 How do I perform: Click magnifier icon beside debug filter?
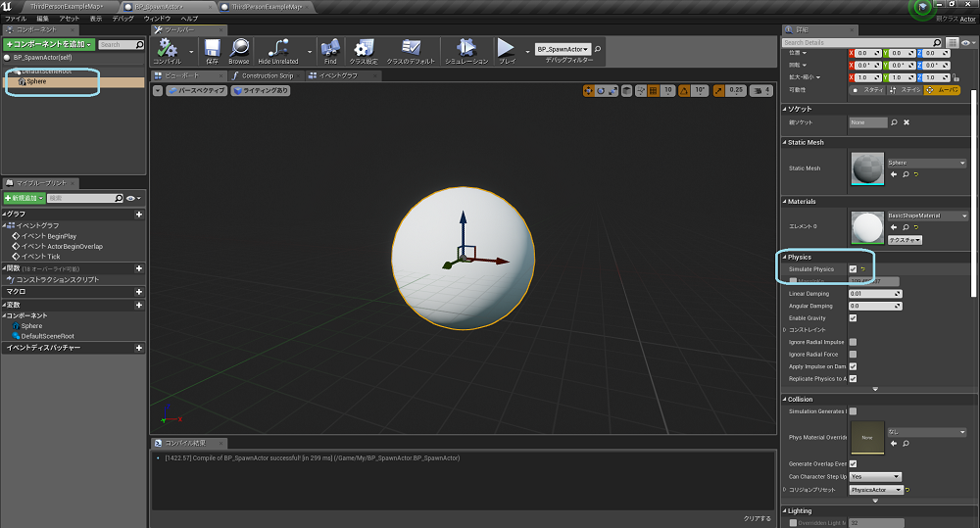pyautogui.click(x=598, y=49)
